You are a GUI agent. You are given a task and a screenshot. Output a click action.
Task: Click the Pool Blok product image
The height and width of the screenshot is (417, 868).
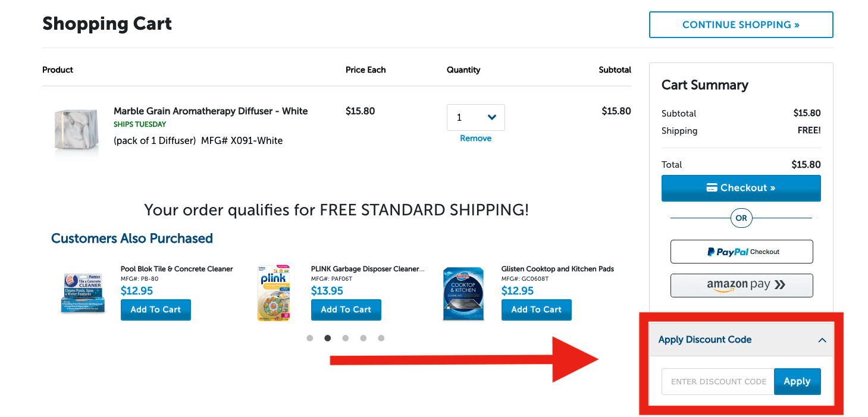pyautogui.click(x=82, y=293)
